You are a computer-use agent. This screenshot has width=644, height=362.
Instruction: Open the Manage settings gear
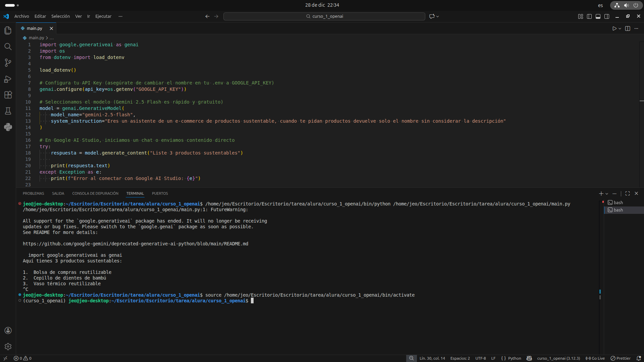[x=8, y=347]
